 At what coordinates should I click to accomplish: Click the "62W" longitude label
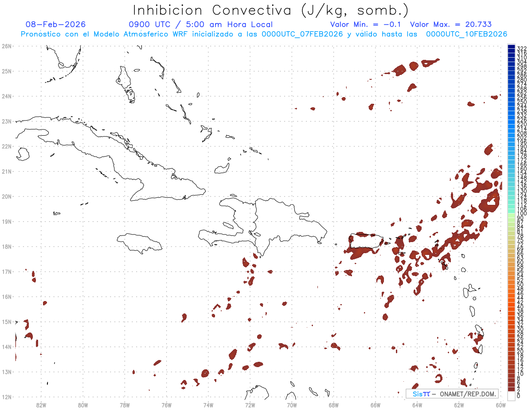click(x=459, y=405)
